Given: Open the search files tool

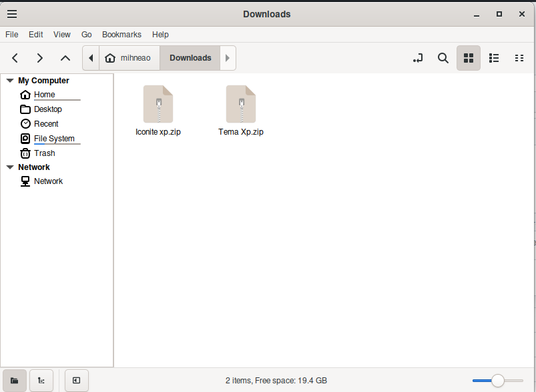Looking at the screenshot, I should tap(443, 58).
